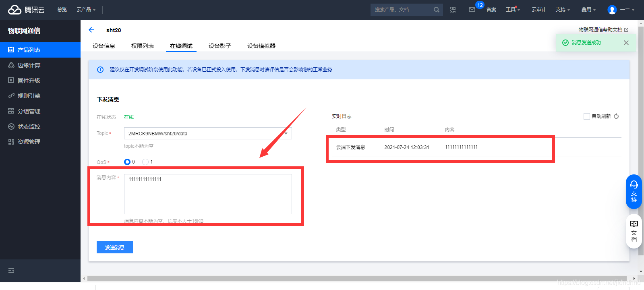The height and width of the screenshot is (290, 644).
Task: Select 状态监控 in the sidebar
Action: pyautogui.click(x=40, y=126)
